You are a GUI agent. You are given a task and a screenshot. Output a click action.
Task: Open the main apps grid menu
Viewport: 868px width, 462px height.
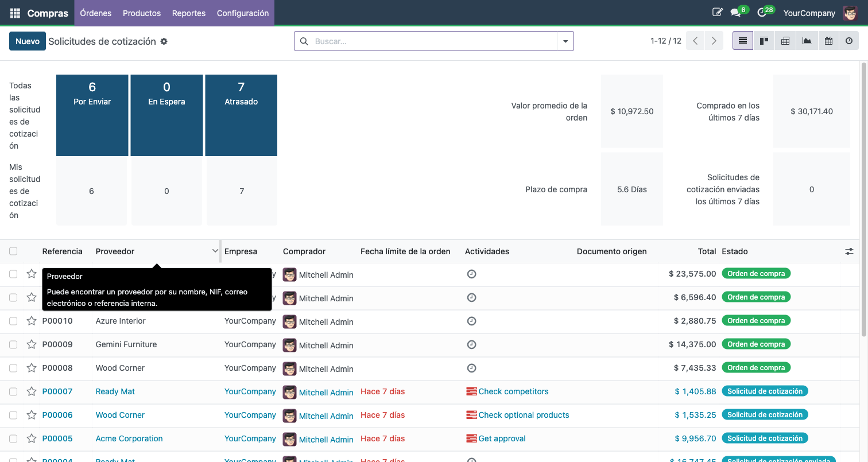pyautogui.click(x=15, y=13)
